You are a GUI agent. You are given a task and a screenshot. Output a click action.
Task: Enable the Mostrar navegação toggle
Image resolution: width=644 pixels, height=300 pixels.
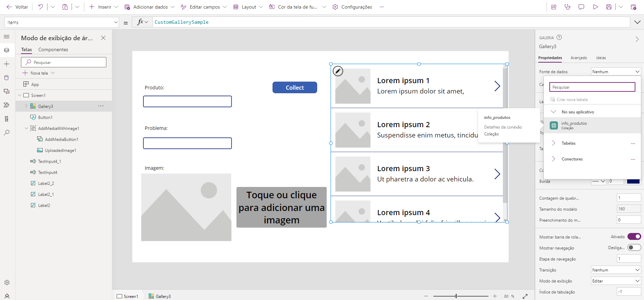(x=634, y=247)
